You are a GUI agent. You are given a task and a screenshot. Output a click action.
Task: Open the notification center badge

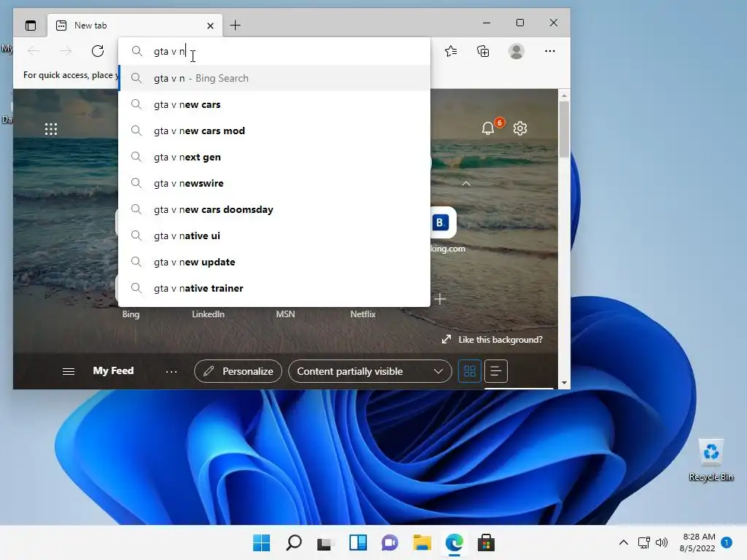[727, 542]
